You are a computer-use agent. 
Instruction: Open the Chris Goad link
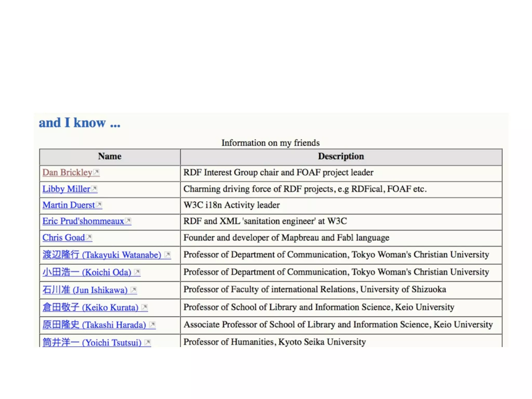(64, 237)
